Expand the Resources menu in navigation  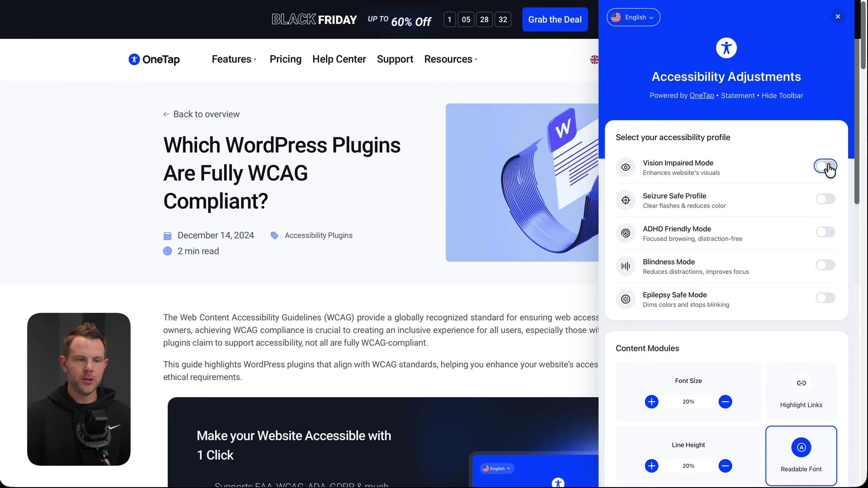450,59
